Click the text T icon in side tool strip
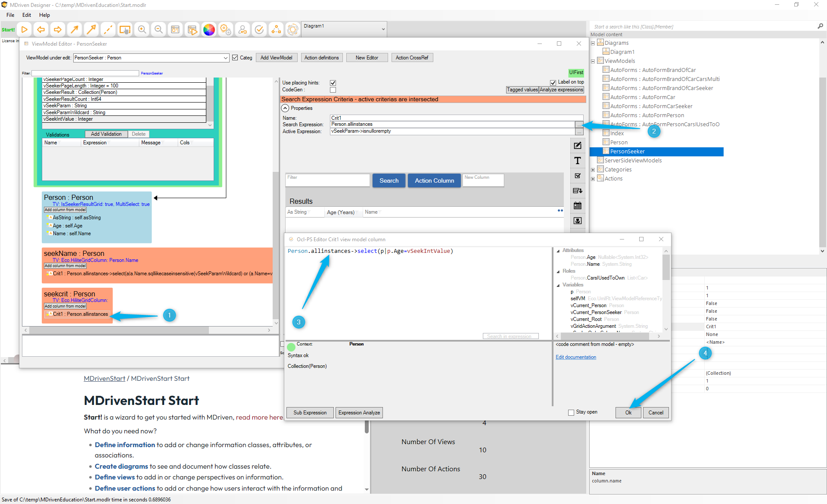Screen dimensions: 827x504 pos(578,161)
